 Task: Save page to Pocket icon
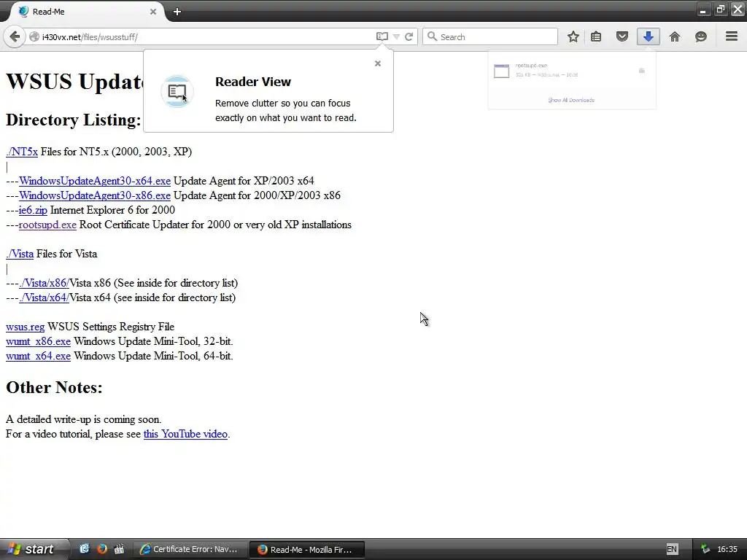(x=622, y=36)
